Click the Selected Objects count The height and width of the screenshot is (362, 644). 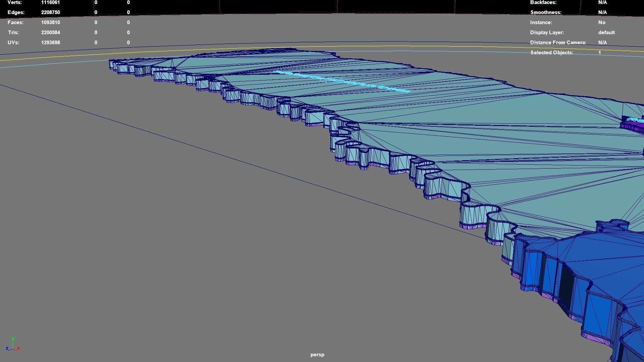coord(600,53)
